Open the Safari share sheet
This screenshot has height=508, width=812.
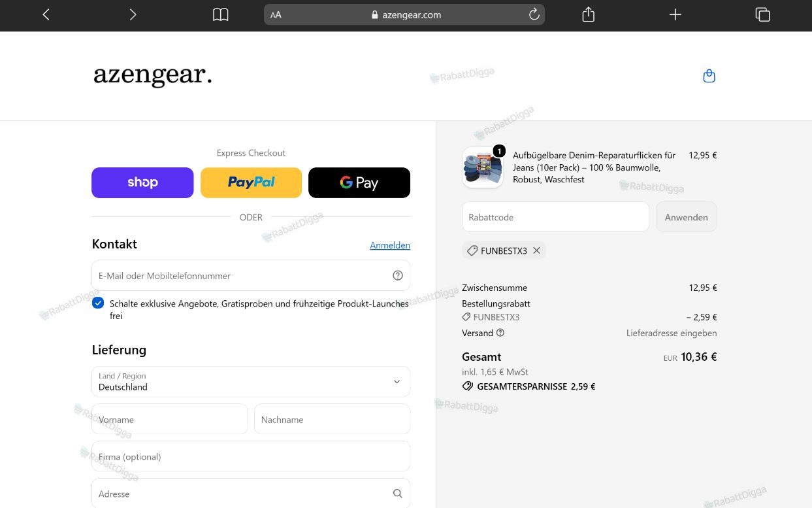[588, 14]
